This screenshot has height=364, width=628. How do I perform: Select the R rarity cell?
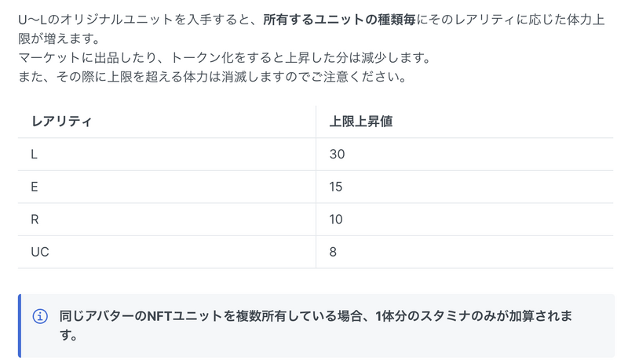[35, 219]
